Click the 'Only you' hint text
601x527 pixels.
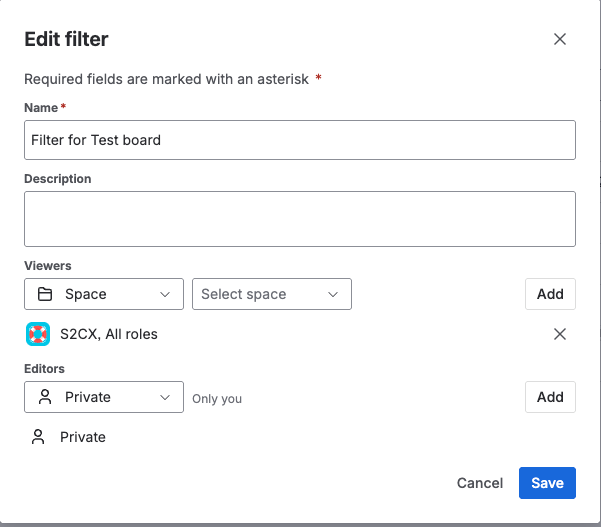click(x=217, y=399)
